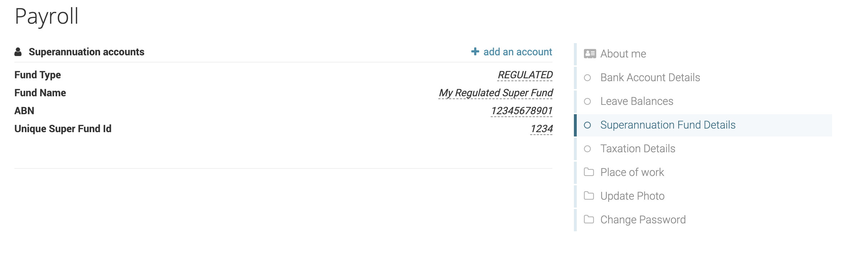Click the circle icon beside Bank Account Details
Viewport: 868px width, 260px height.
(587, 78)
